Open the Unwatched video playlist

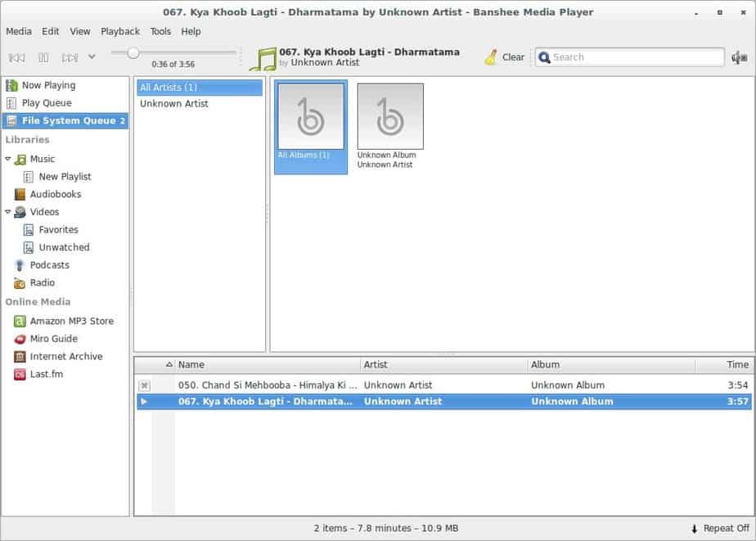(x=64, y=247)
